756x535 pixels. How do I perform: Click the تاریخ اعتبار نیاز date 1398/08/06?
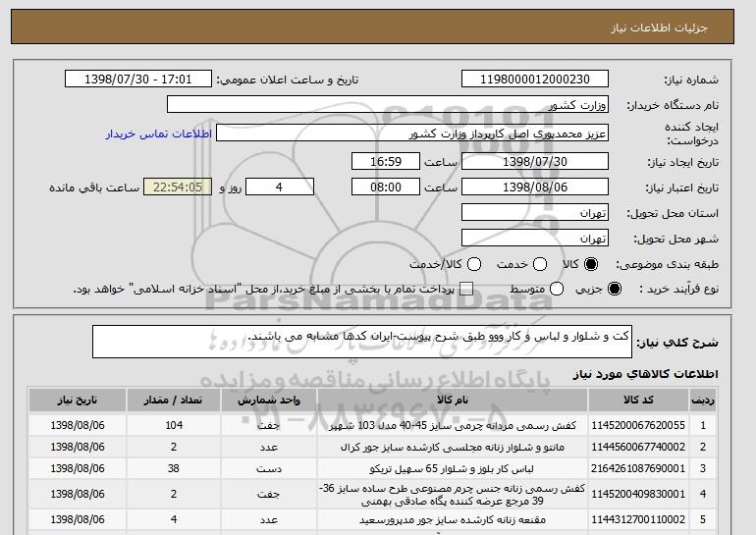(x=535, y=187)
